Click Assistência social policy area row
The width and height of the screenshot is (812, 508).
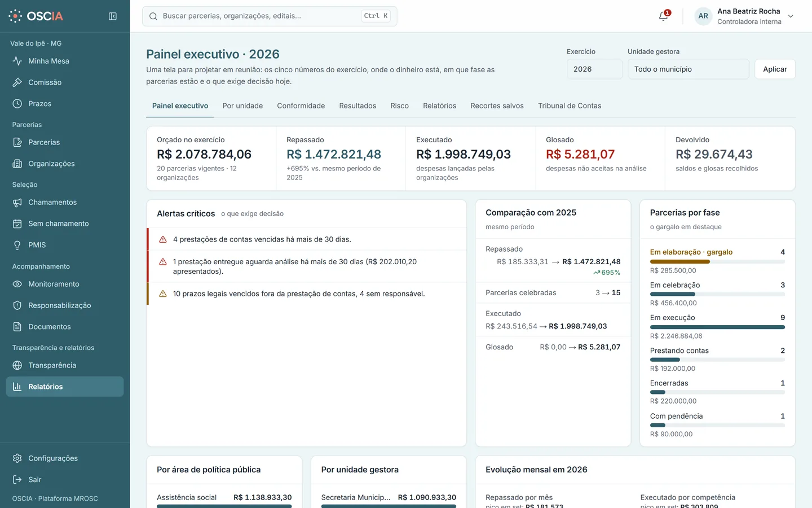[224, 500]
